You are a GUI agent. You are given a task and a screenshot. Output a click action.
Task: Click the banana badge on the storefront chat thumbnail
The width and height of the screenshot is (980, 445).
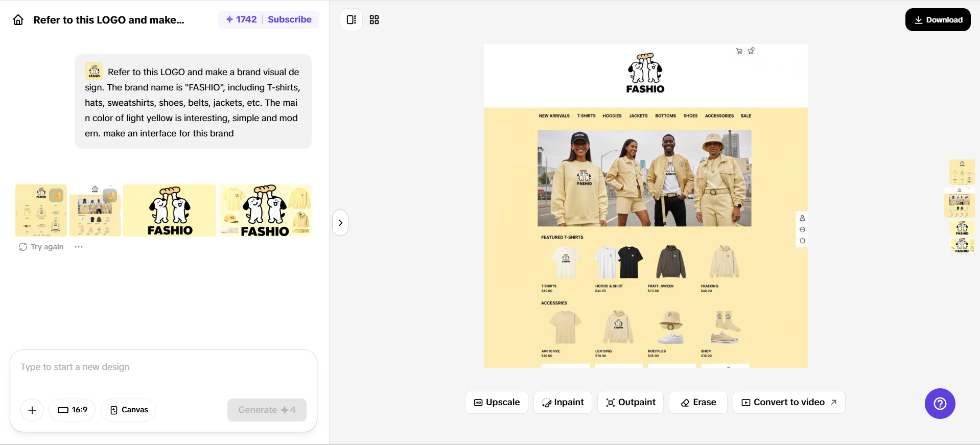pos(110,195)
